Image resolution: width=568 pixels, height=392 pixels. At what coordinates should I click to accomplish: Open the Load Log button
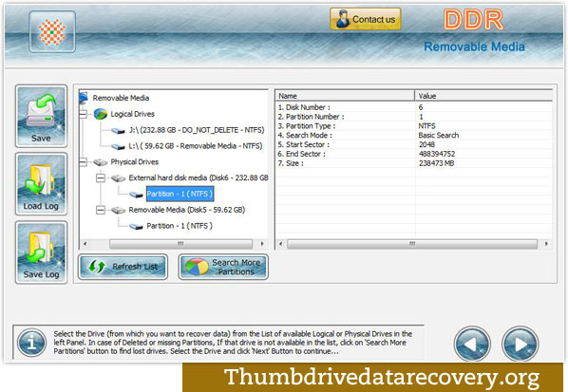point(41,184)
